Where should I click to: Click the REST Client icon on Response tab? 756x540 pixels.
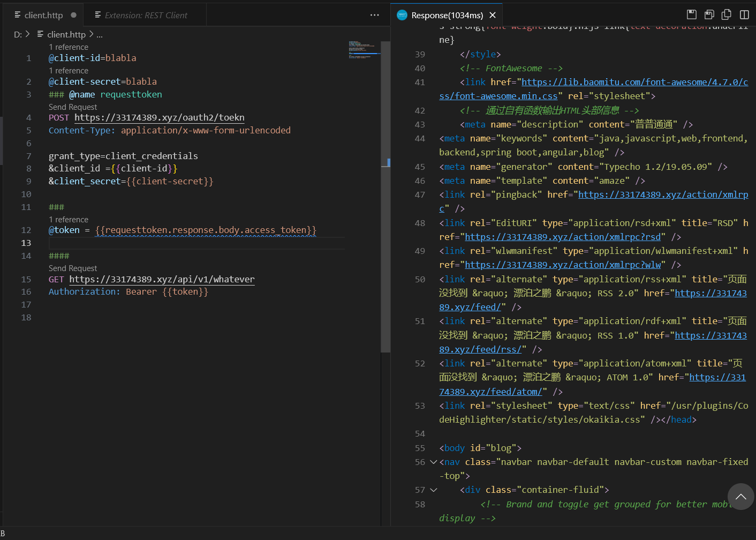[402, 15]
